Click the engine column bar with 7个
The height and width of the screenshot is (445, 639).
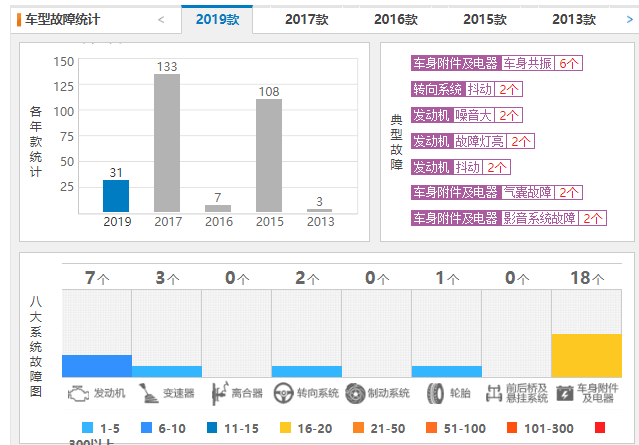(x=97, y=366)
